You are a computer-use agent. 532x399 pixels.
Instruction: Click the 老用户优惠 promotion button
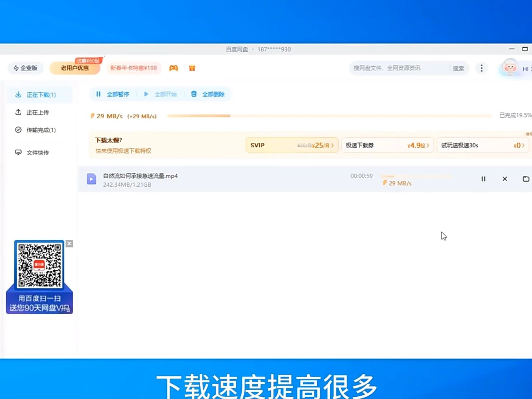[75, 68]
